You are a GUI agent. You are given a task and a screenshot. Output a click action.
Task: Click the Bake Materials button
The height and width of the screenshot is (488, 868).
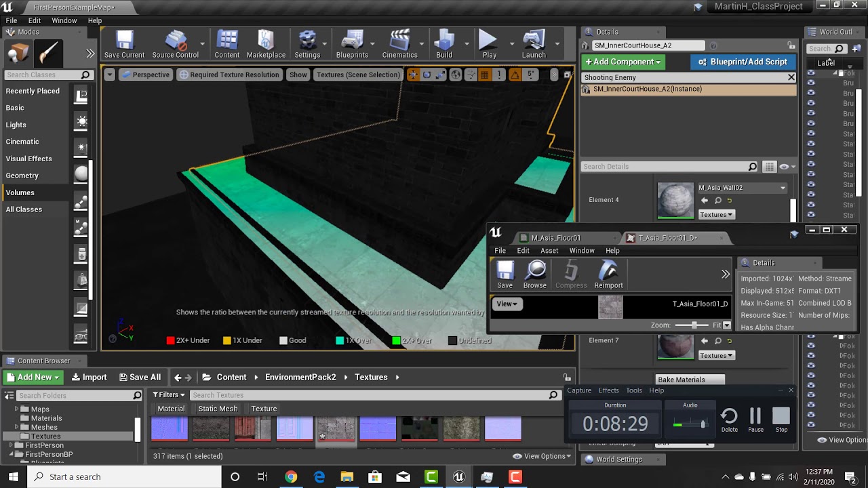(x=690, y=380)
